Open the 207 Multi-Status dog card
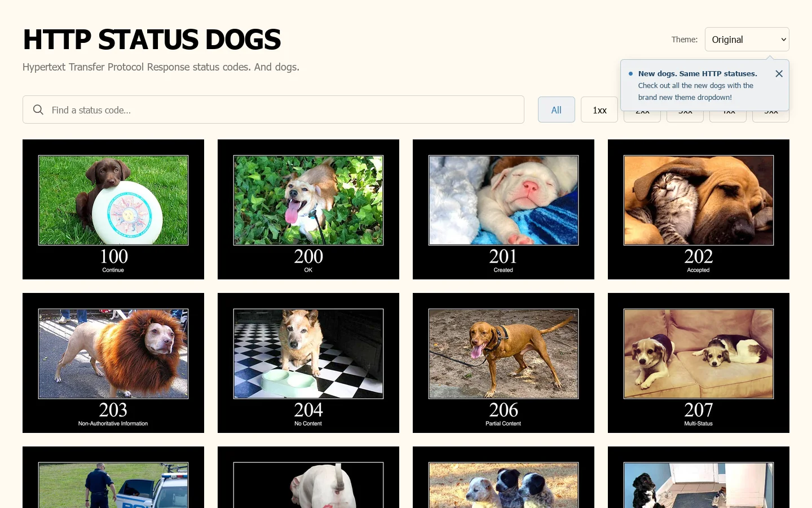 coord(699,363)
